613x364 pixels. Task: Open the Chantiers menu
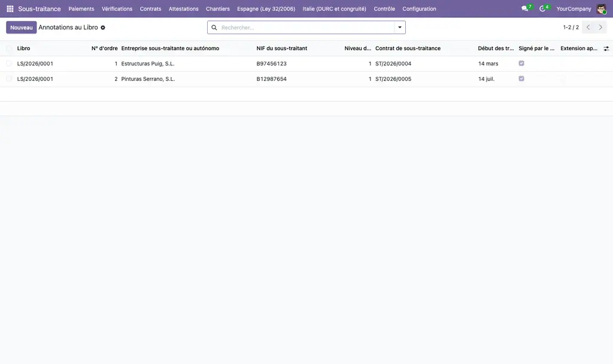[218, 8]
